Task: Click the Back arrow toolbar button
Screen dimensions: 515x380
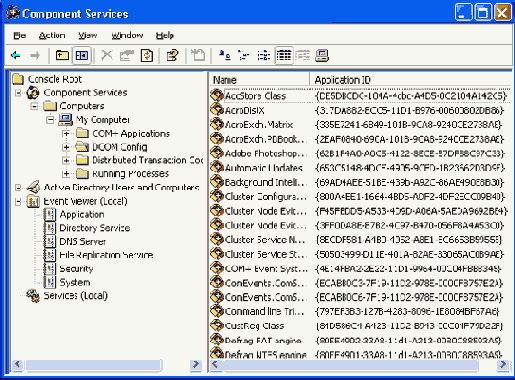Action: 16,55
